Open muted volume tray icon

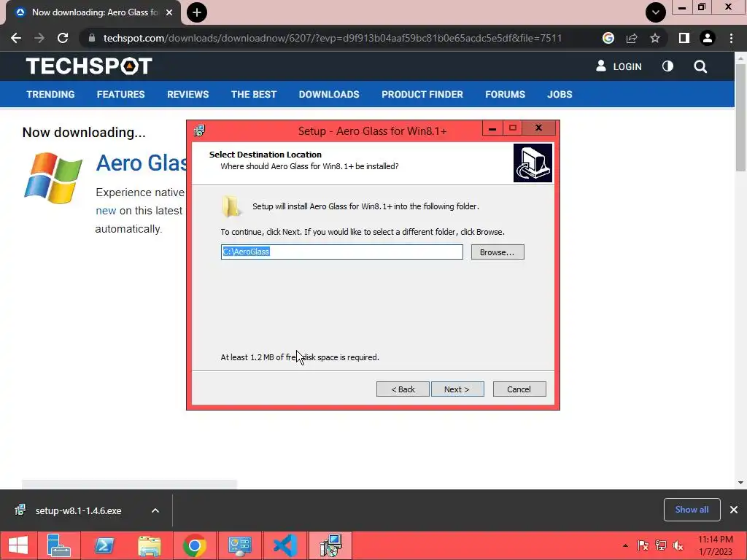pos(678,545)
